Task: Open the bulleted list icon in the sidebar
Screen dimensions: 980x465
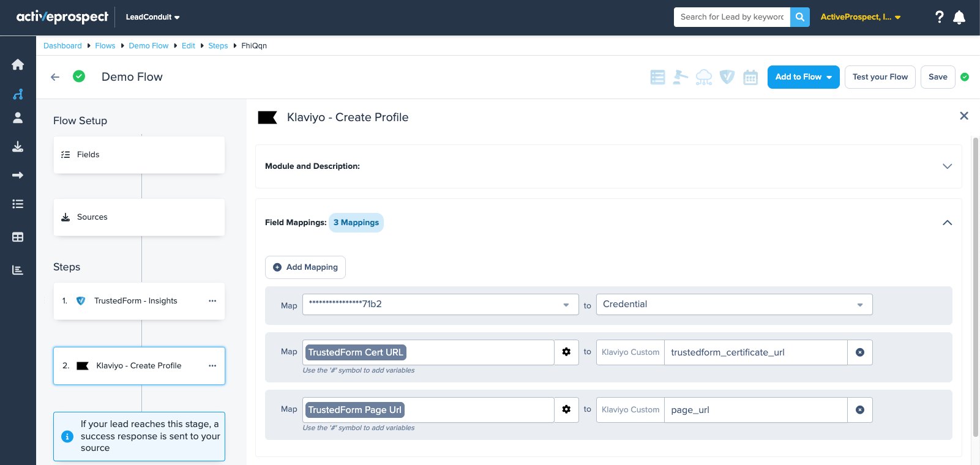Action: pyautogui.click(x=18, y=204)
